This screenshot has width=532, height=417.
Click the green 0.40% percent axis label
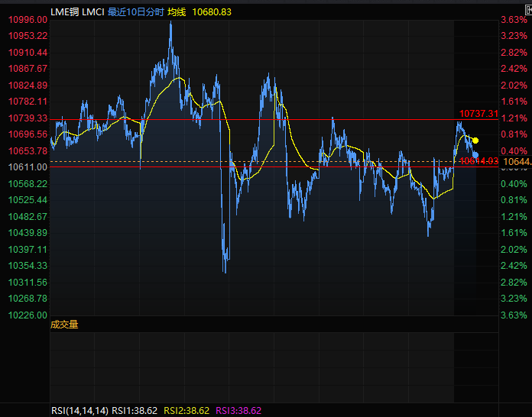(x=514, y=184)
